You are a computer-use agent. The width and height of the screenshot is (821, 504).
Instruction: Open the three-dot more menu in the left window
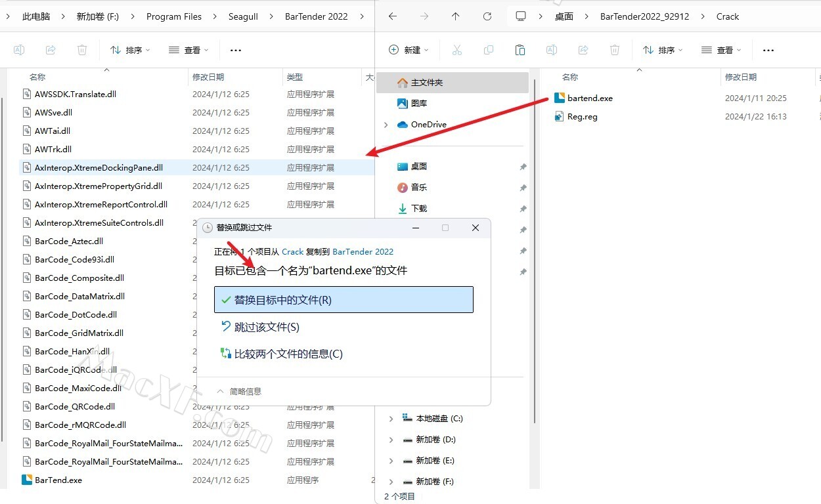[236, 50]
